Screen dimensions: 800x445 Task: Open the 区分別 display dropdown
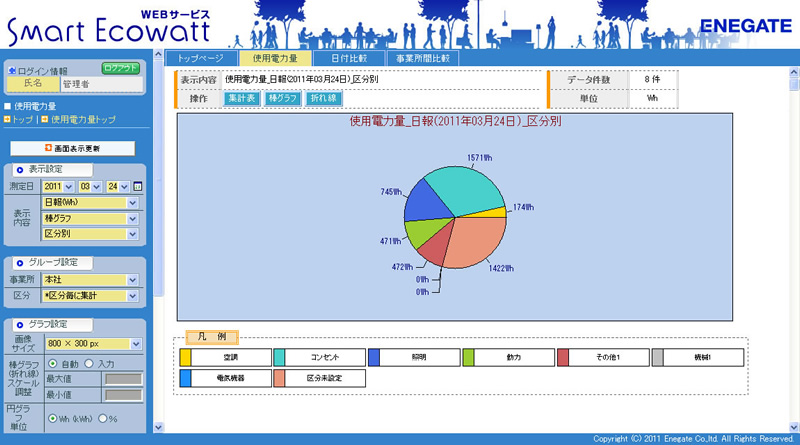[90, 234]
